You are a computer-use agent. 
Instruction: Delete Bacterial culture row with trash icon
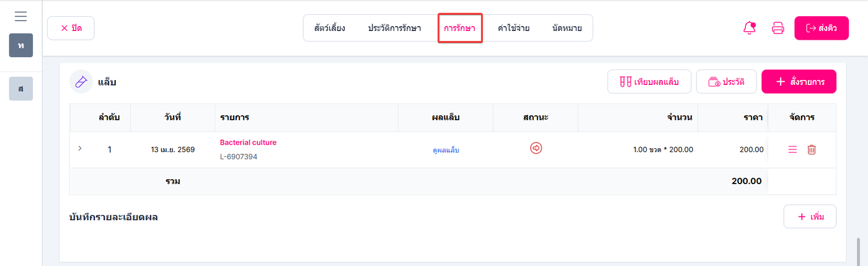(x=812, y=149)
